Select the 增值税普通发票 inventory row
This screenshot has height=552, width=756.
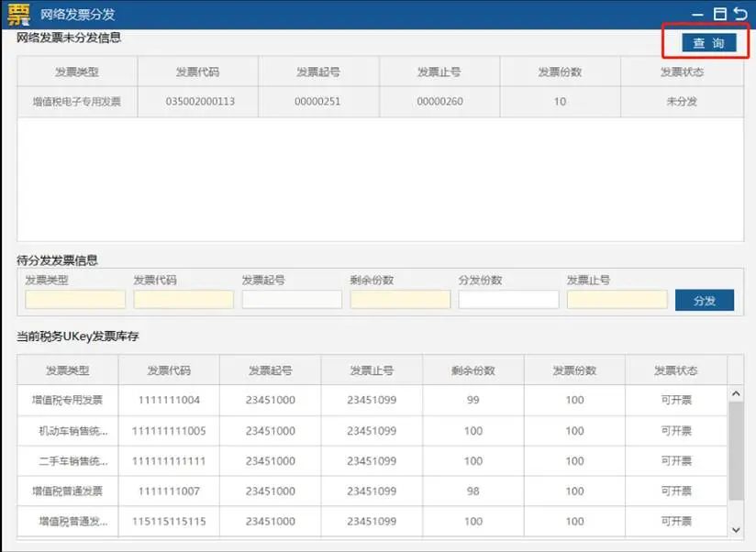(372, 491)
